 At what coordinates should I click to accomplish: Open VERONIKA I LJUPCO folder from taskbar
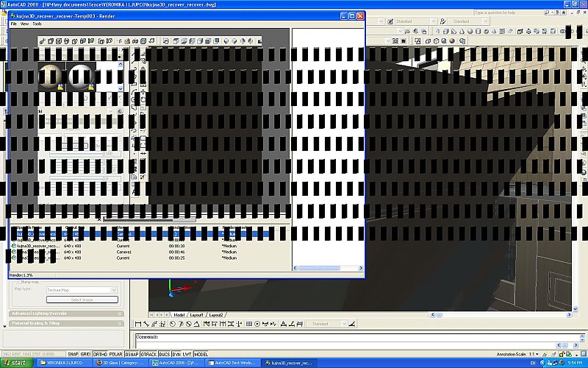(65, 363)
